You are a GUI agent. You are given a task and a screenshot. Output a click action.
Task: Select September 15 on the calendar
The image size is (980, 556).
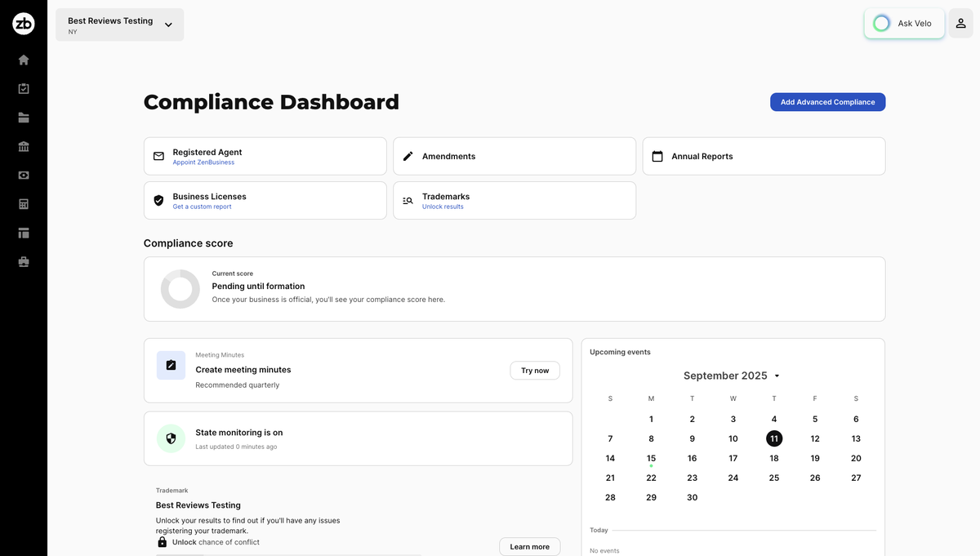(651, 458)
